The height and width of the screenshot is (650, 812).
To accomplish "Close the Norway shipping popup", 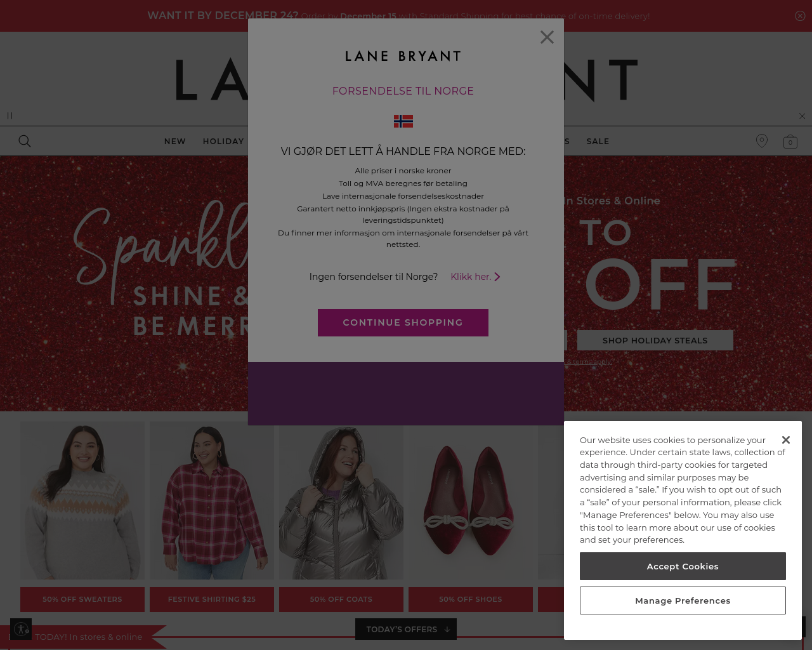I will pos(547,37).
